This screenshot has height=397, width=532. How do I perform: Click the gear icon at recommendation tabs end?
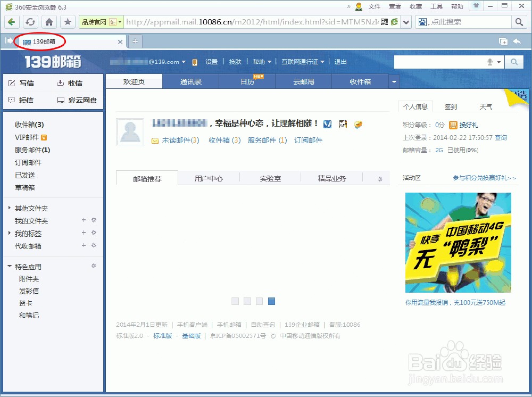click(x=380, y=179)
